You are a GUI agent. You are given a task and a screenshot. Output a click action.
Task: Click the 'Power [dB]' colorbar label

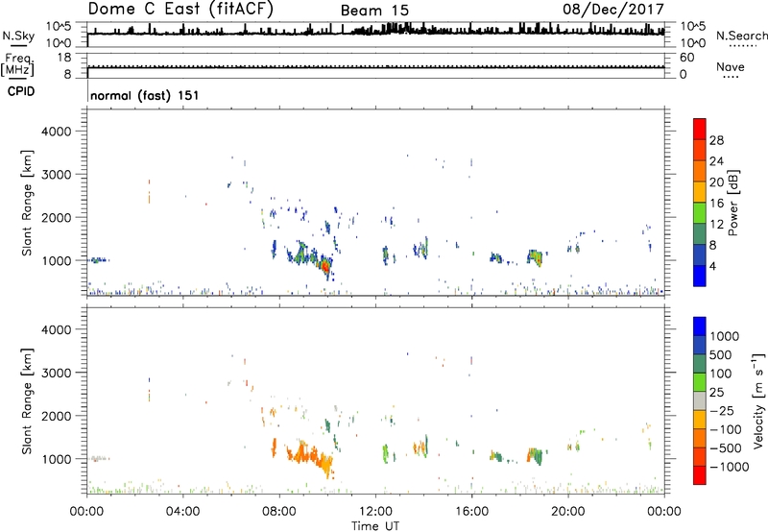[x=732, y=204]
